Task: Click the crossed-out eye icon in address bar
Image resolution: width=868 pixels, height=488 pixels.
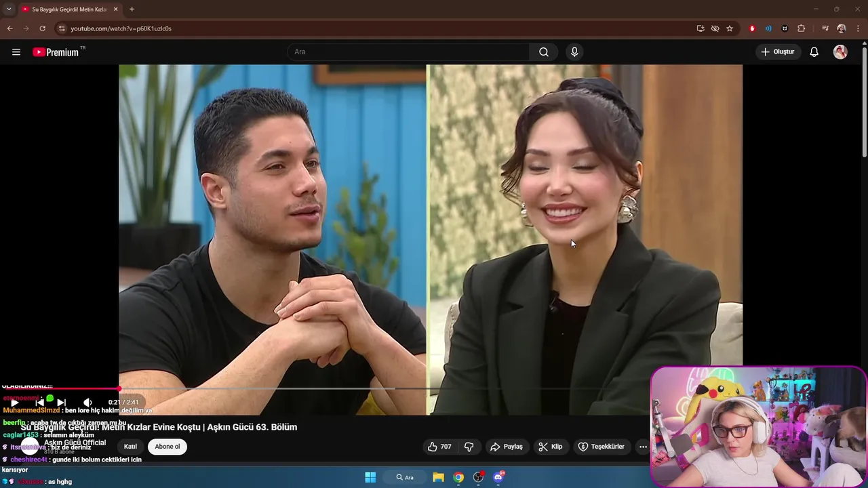Action: (715, 28)
